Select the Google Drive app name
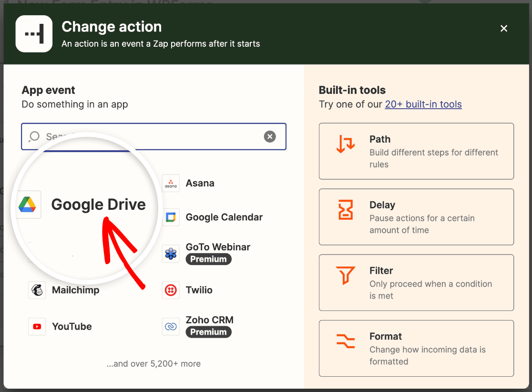The image size is (532, 392). tap(98, 204)
